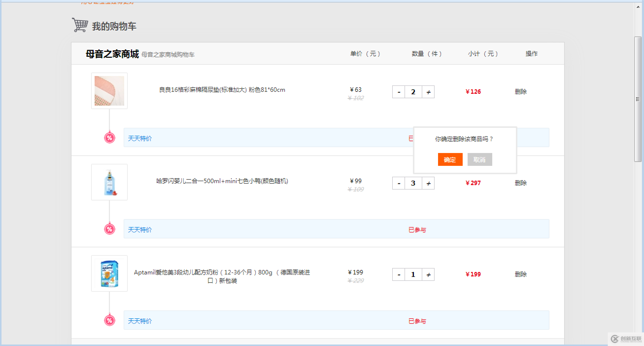Click 删除 for the 哈罗闪 baby wash
Viewport: 644px width, 346px height.
coord(521,183)
